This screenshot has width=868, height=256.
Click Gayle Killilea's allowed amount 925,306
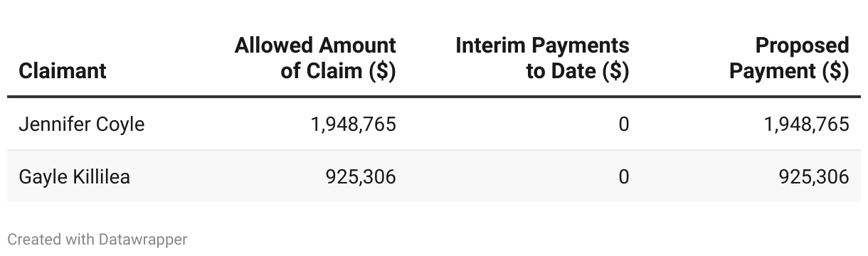361,176
